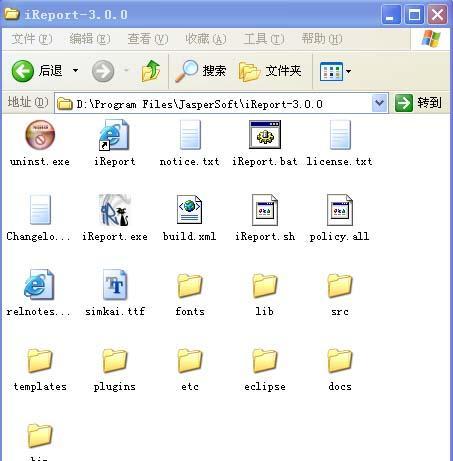
Task: Select the iReport shortcut icon
Action: click(114, 135)
